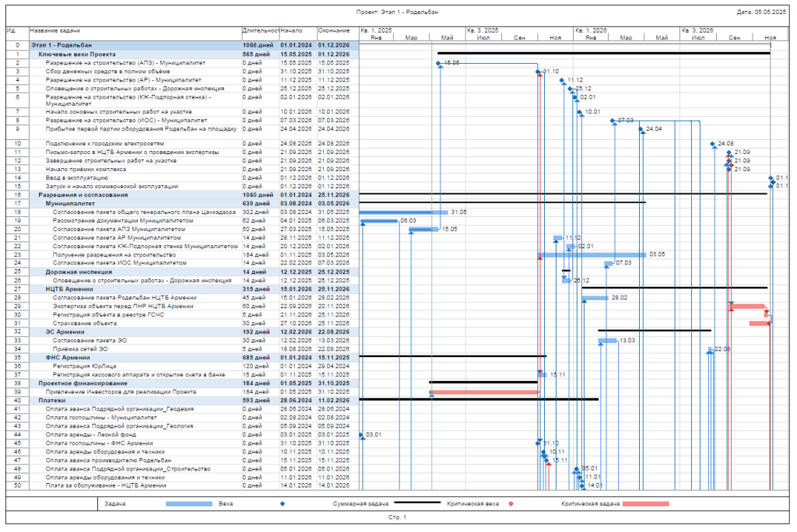Click the blue milestone diamond in the legend
This screenshot has height=532, width=797.
pyautogui.click(x=282, y=504)
